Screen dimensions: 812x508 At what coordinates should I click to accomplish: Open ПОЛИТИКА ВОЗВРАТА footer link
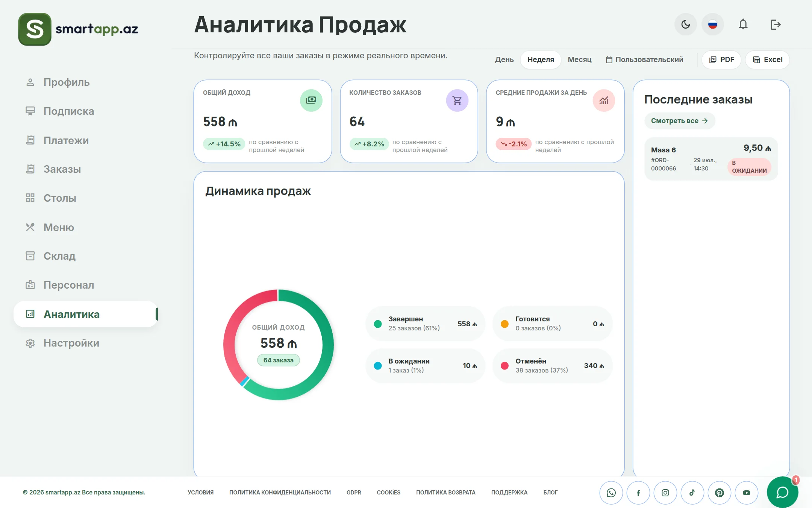[x=446, y=492]
